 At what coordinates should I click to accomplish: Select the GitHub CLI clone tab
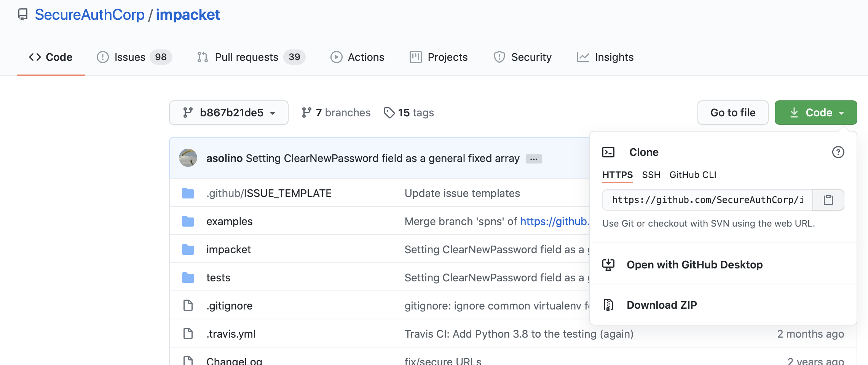coord(693,175)
